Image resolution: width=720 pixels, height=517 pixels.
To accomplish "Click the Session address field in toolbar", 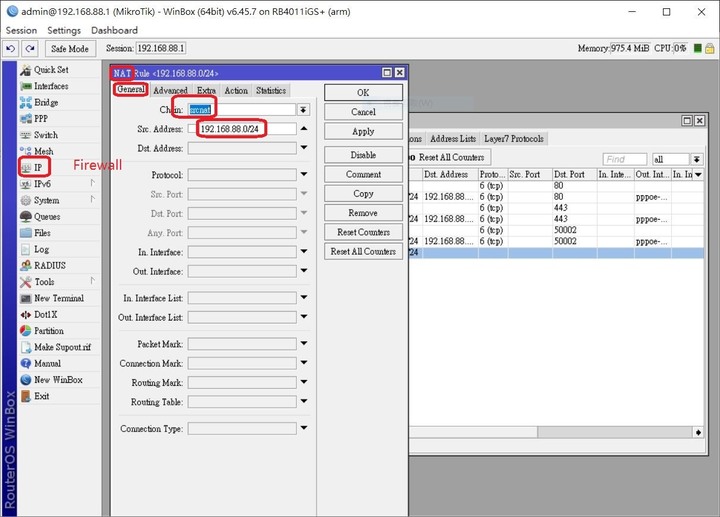I will tap(161, 48).
